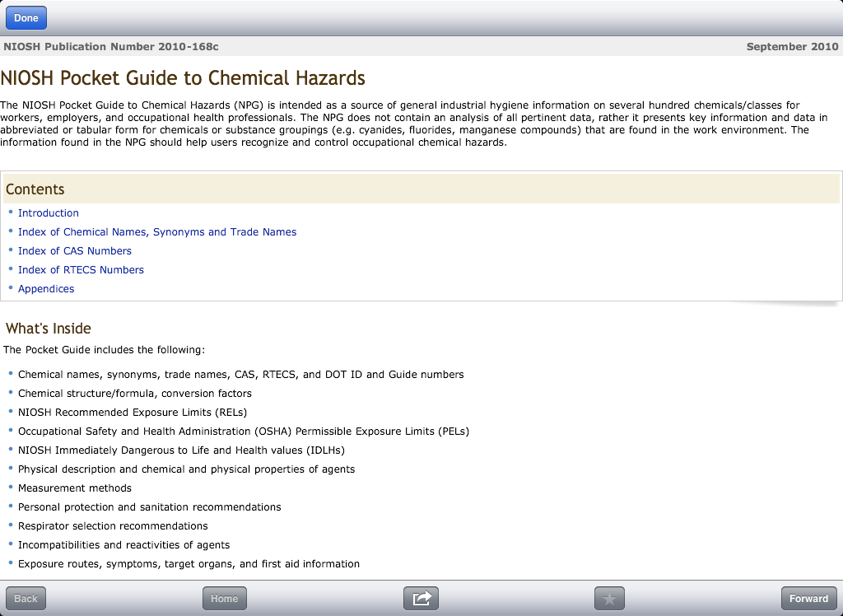Navigate using the Forward button
The height and width of the screenshot is (616, 843).
[x=808, y=599]
